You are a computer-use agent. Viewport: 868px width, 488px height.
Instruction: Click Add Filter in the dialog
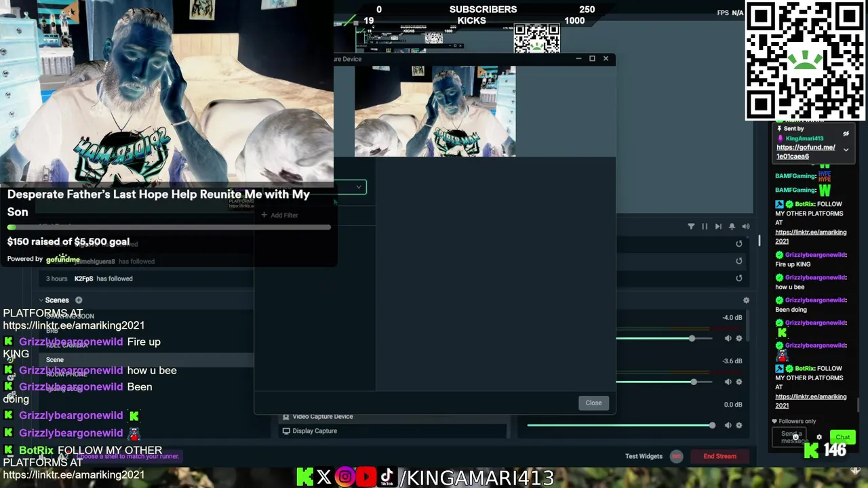279,215
